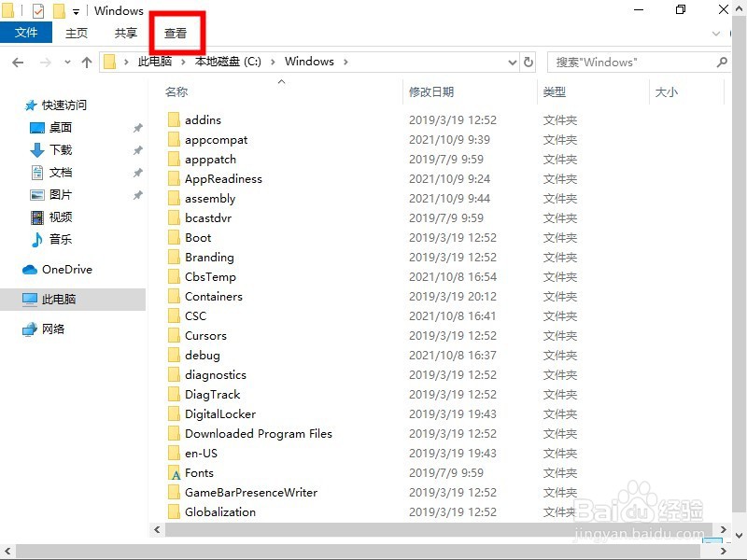Open 文档 in navigation pane
Screen dimensions: 747x560
pos(61,173)
